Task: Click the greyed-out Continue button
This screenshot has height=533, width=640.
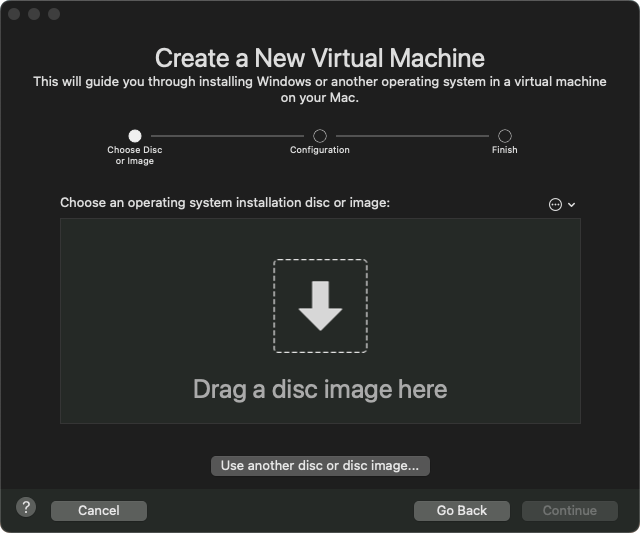Action: tap(569, 510)
